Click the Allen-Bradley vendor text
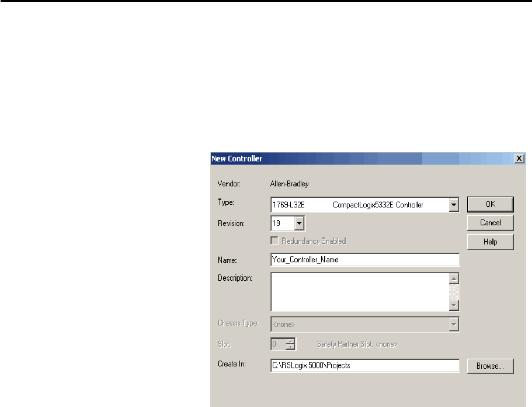The width and height of the screenshot is (532, 407). (289, 184)
